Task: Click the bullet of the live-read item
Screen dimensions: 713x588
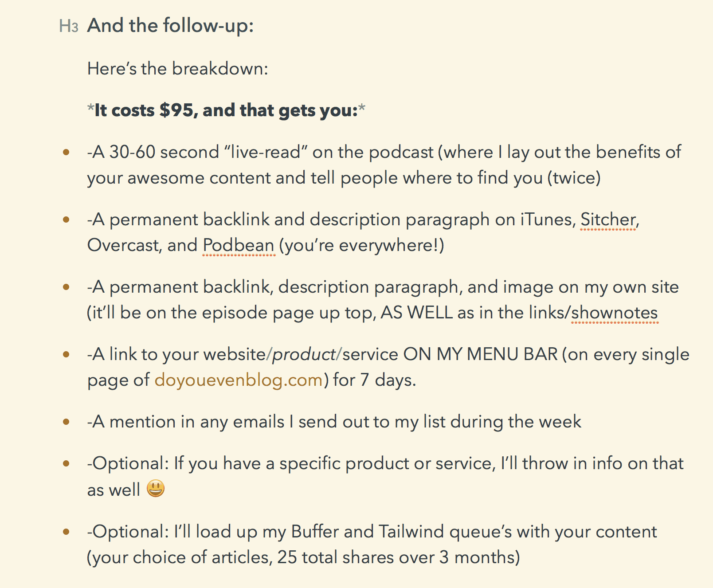Action: coord(66,153)
